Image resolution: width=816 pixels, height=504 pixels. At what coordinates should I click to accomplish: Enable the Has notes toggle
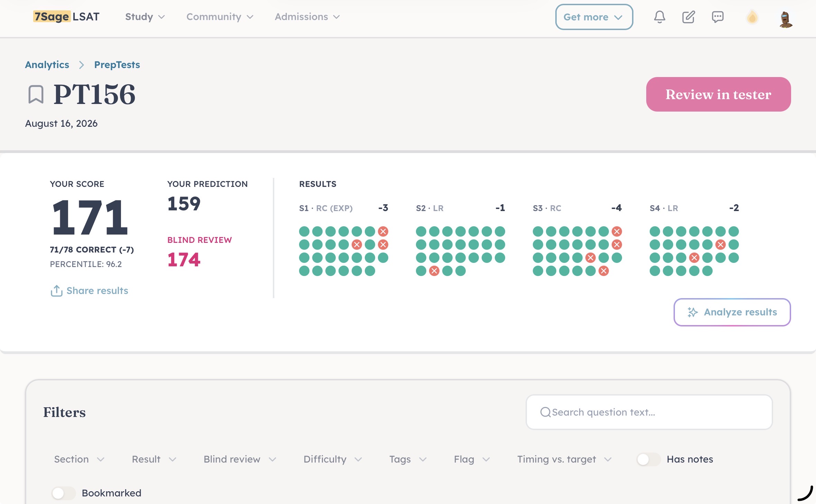click(x=648, y=459)
